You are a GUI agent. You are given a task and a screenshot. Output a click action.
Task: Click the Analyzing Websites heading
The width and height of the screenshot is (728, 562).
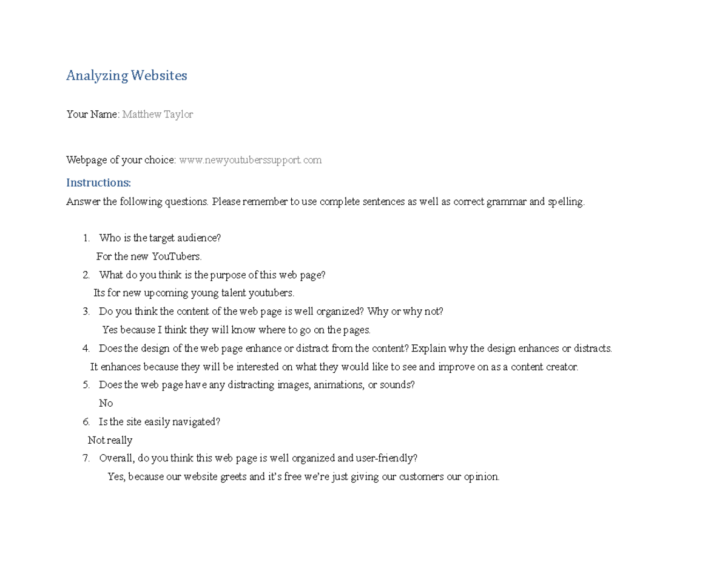(127, 76)
